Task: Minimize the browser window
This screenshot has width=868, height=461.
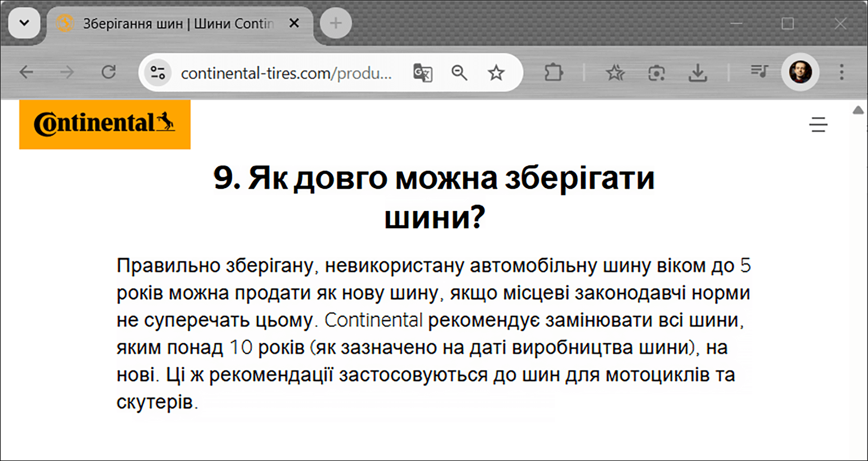Action: (736, 23)
